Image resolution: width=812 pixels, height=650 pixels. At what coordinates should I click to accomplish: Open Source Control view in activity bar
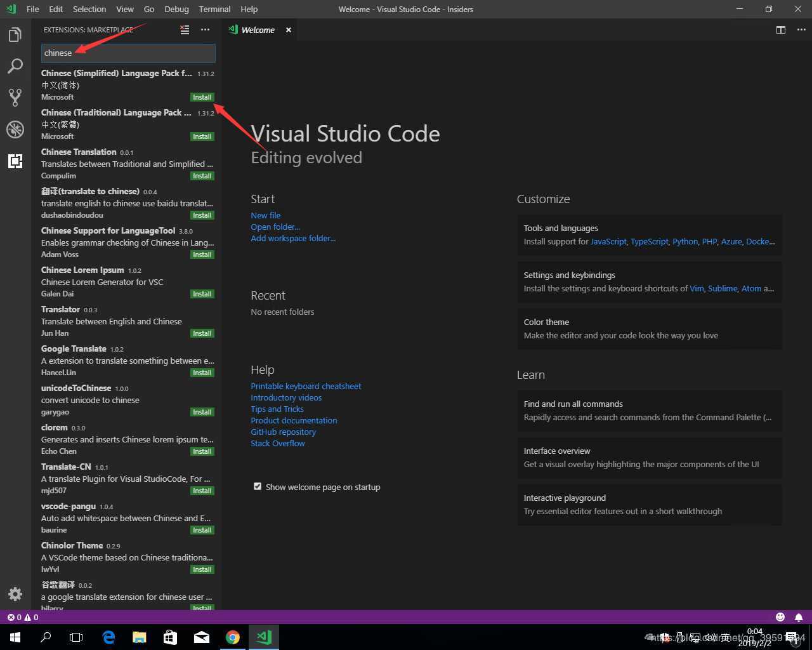(15, 97)
